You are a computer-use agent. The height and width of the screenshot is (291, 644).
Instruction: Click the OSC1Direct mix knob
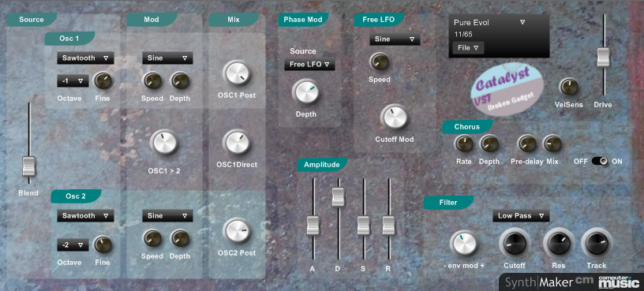[x=237, y=143]
